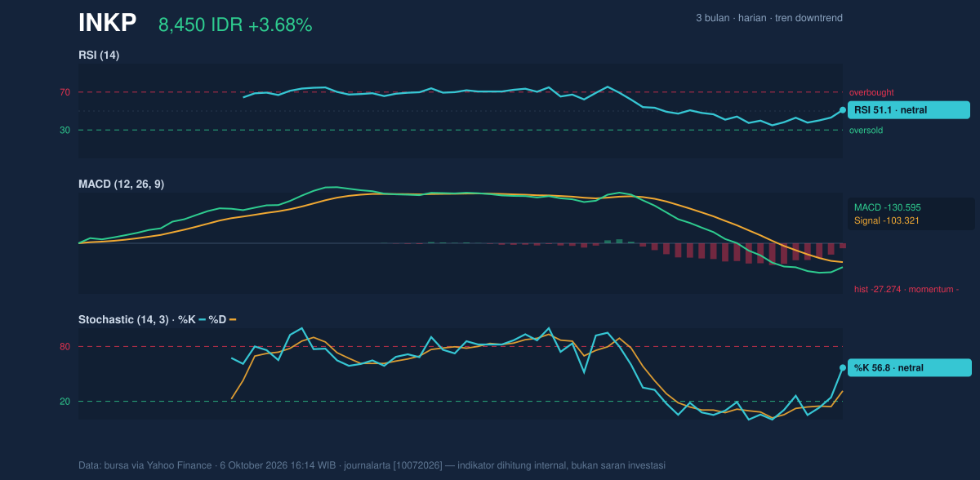Click the RSI 51.1 · netral badge
Image resolution: width=980 pixels, height=480 pixels.
pyautogui.click(x=909, y=110)
